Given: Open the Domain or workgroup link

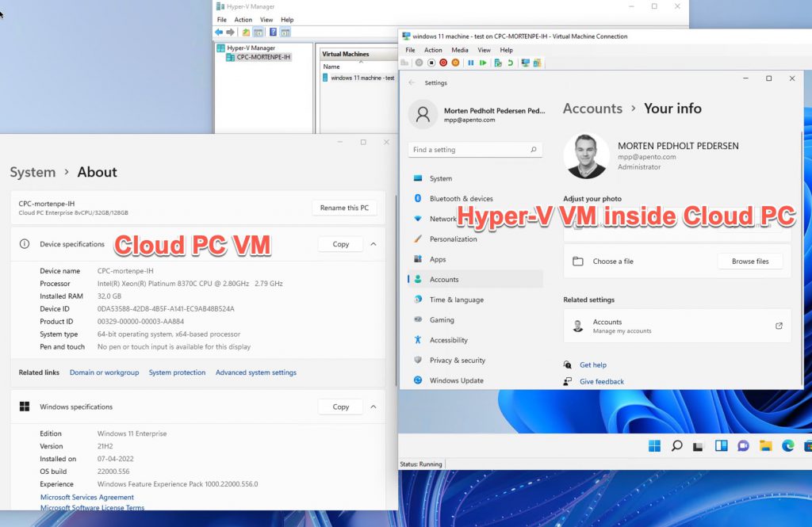Looking at the screenshot, I should pos(104,372).
